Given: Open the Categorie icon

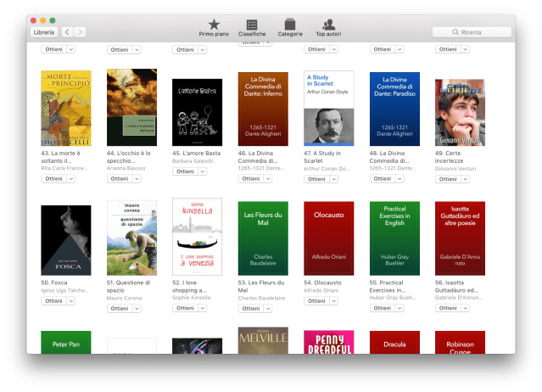Looking at the screenshot, I should click(x=290, y=25).
